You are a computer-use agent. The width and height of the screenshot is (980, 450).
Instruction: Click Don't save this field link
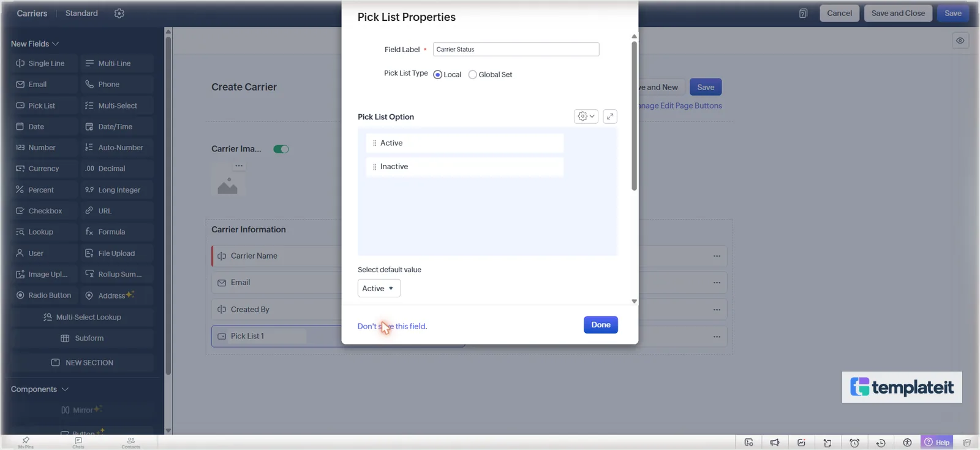392,326
